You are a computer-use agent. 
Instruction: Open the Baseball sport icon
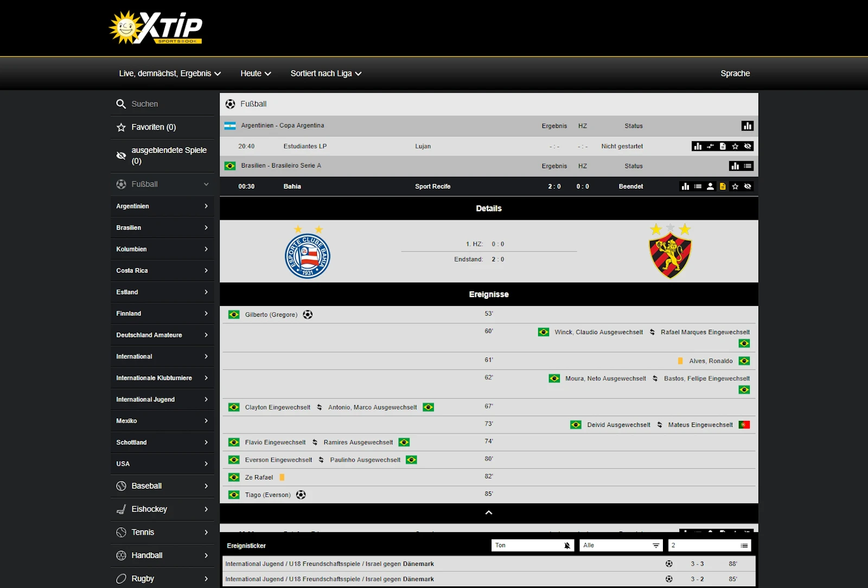coord(121,486)
